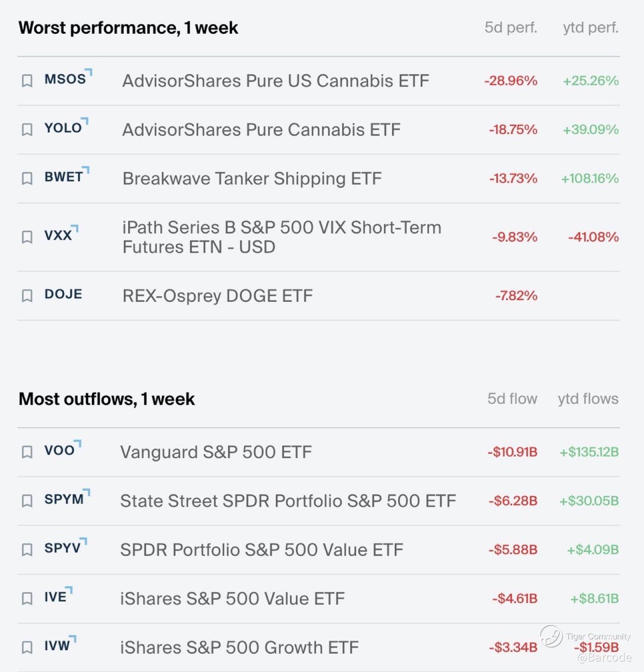Click the SPYM bookmark icon
Image resolution: width=644 pixels, height=672 pixels.
[x=27, y=501]
